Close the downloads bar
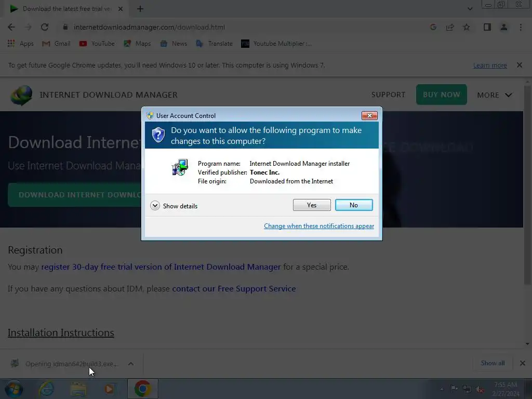 point(523,363)
